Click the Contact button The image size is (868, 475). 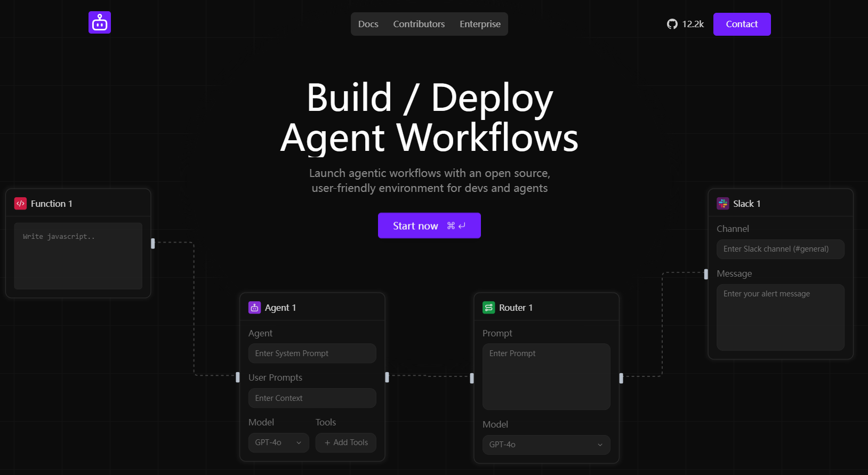pos(742,24)
